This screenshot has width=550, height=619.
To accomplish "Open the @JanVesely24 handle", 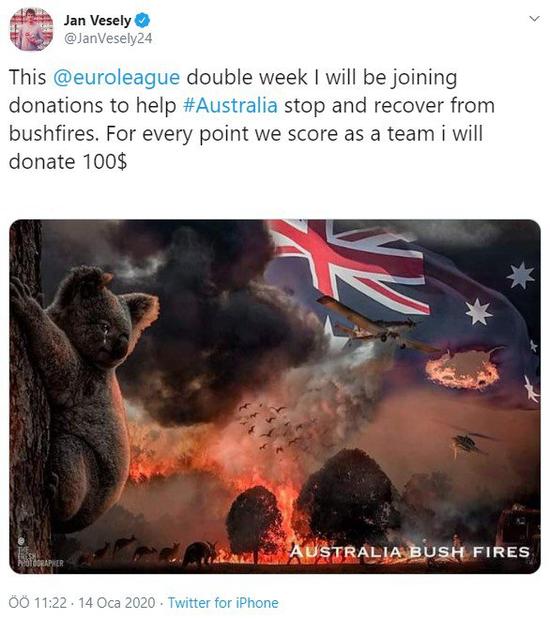I will [108, 38].
